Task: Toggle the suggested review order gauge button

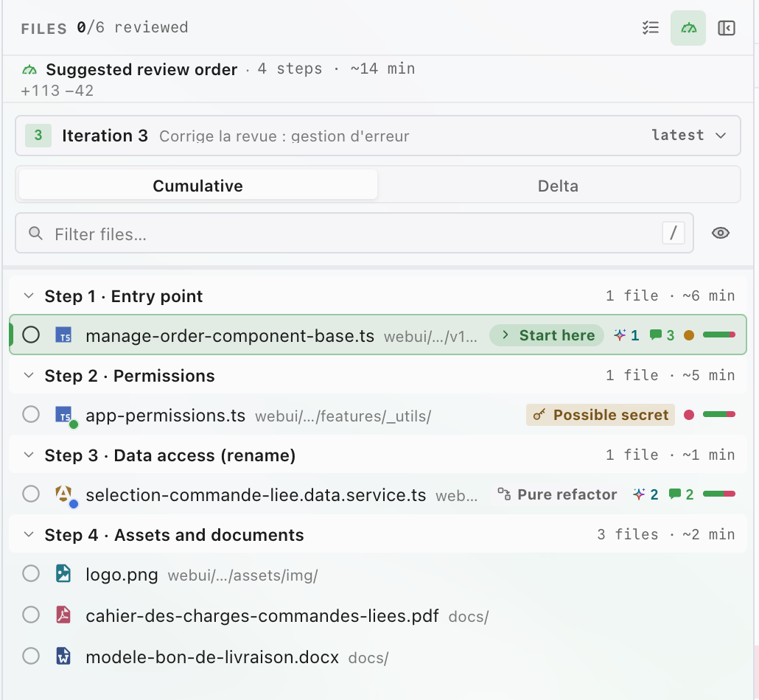Action: point(688,28)
